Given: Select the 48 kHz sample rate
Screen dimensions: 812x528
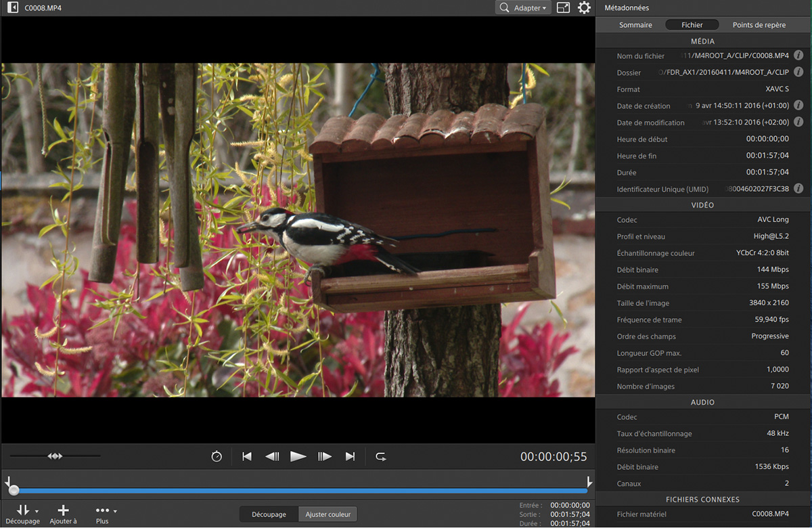Looking at the screenshot, I should click(x=777, y=433).
